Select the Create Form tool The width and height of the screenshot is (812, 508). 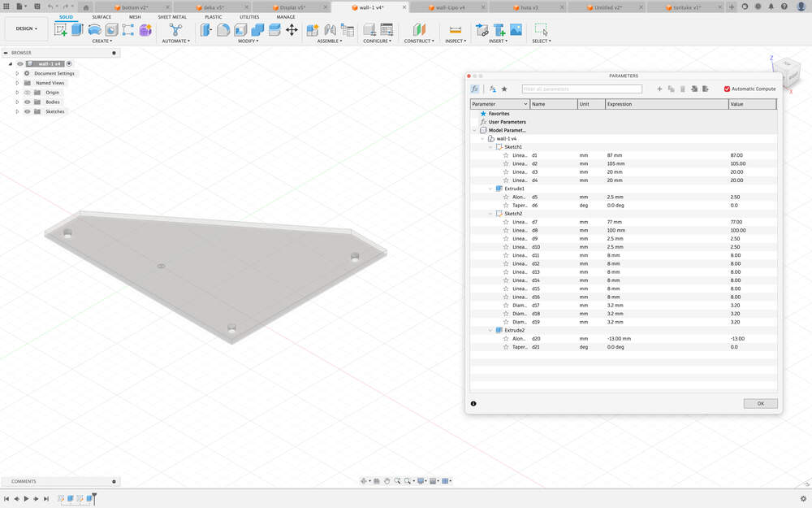145,29
